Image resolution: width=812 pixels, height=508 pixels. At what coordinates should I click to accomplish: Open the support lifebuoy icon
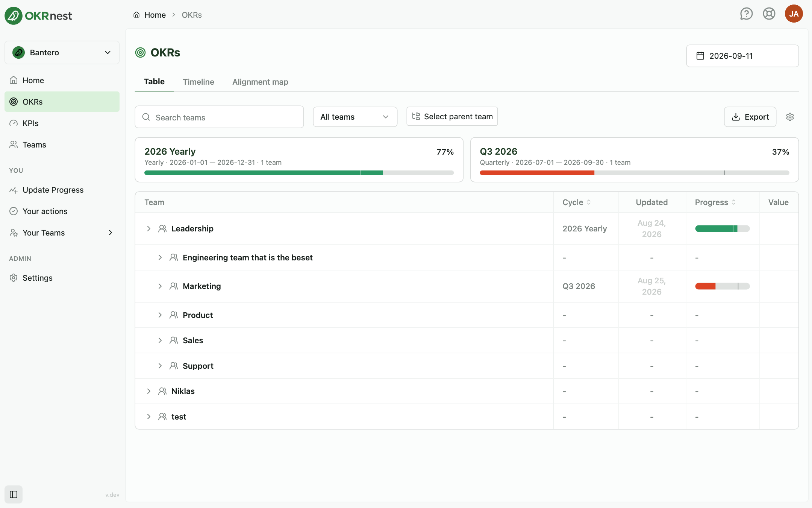click(769, 14)
